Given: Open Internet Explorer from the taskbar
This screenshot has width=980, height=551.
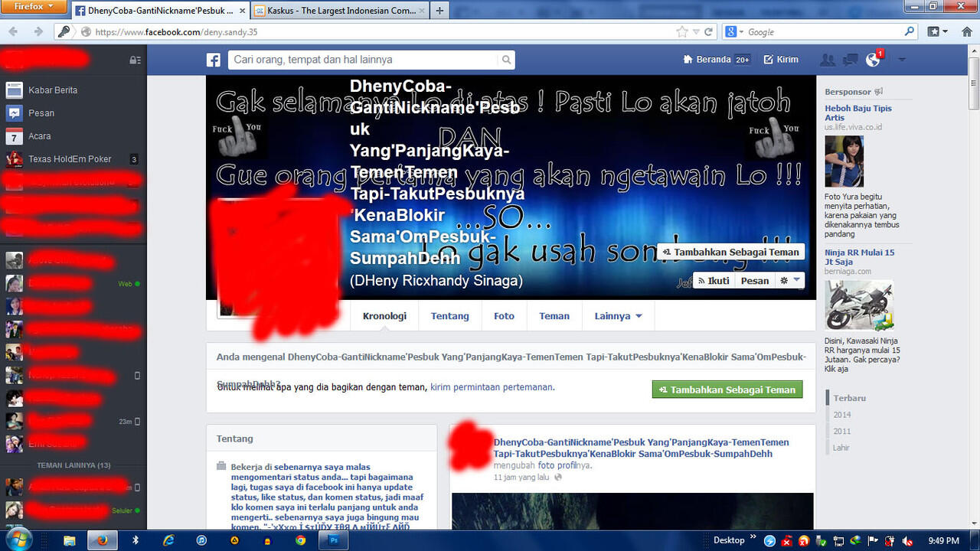Looking at the screenshot, I should [x=169, y=540].
